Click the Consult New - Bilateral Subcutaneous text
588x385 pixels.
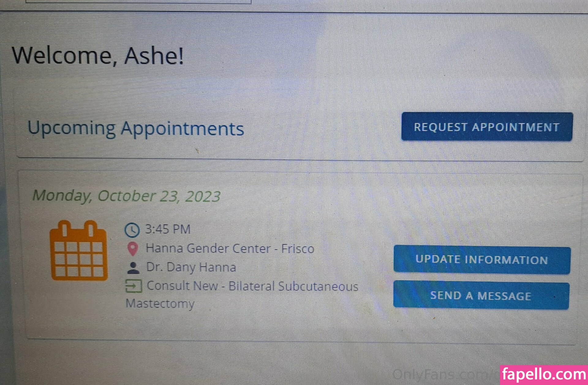pos(252,286)
